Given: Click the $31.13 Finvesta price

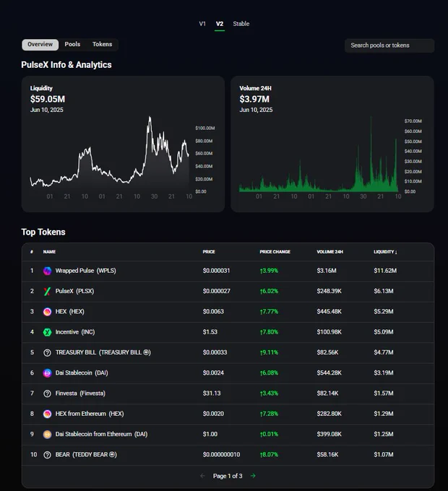Looking at the screenshot, I should 212,394.
